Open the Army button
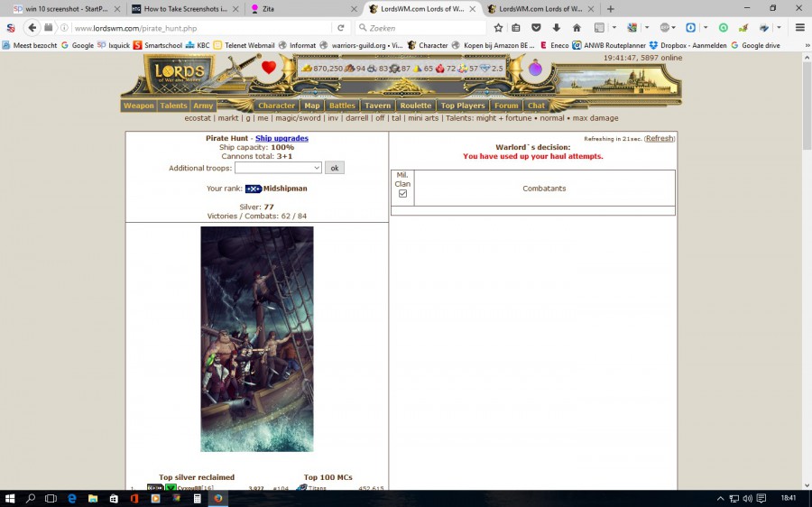Screen dimensions: 812x507 pos(203,106)
